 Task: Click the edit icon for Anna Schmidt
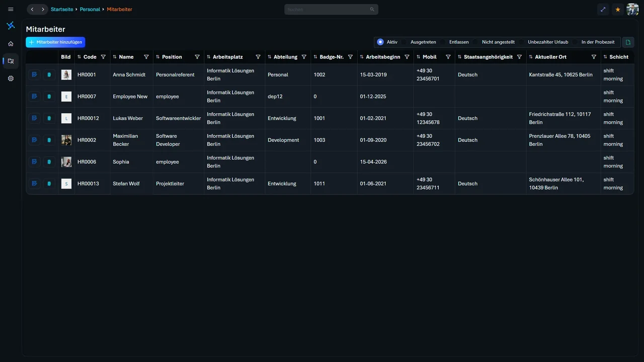click(34, 74)
